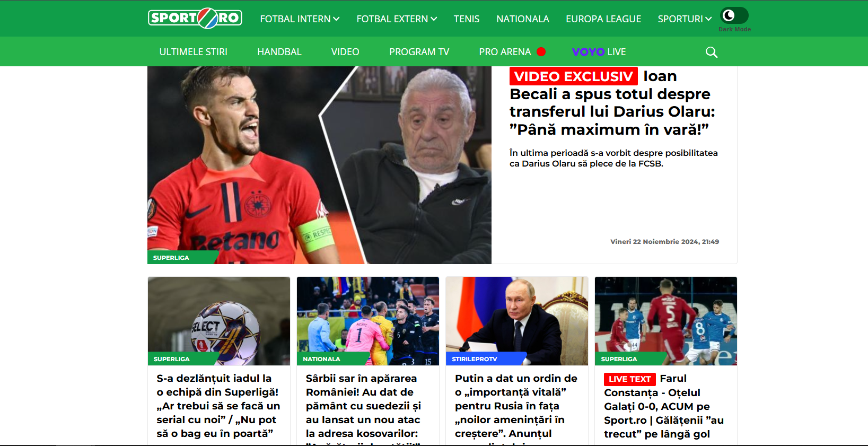The height and width of the screenshot is (446, 868).
Task: Open the Putin article thumbnail
Action: pos(517,321)
